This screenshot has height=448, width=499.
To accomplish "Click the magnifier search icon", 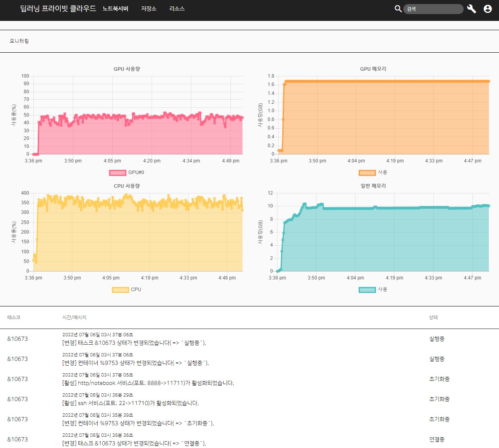I will click(x=398, y=9).
